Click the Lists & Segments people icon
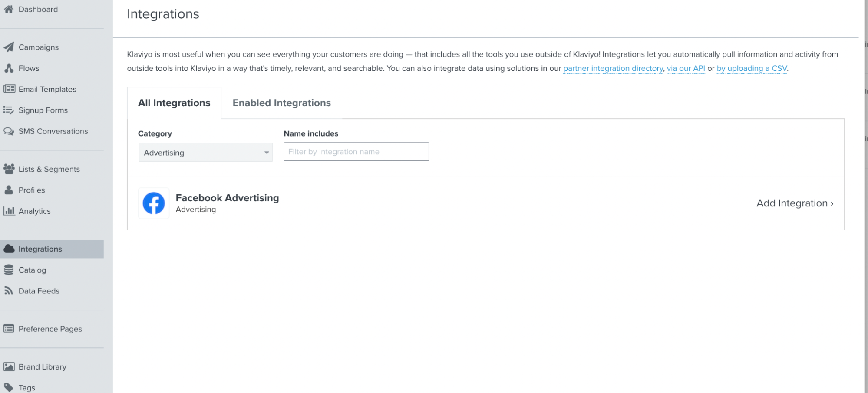The width and height of the screenshot is (868, 393). click(9, 169)
